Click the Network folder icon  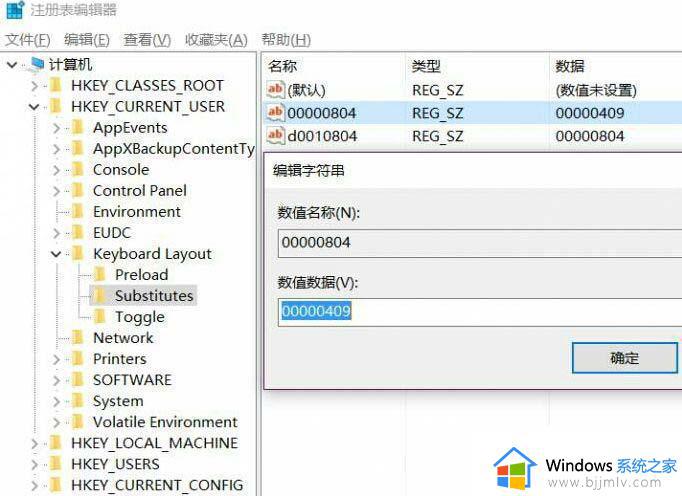(77, 338)
